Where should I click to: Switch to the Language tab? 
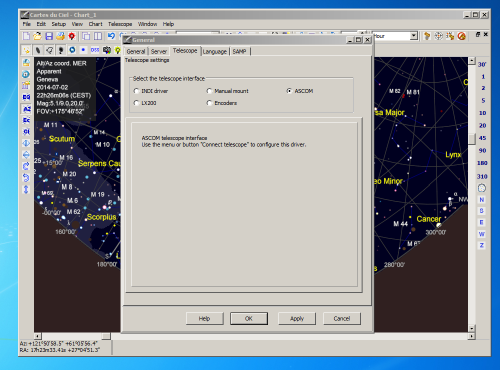click(x=215, y=51)
